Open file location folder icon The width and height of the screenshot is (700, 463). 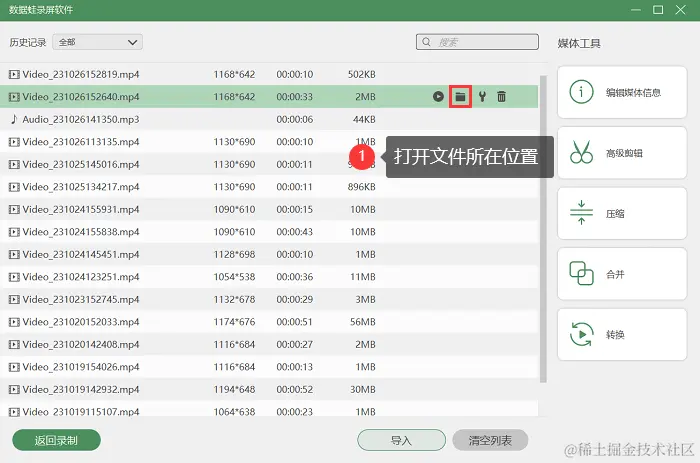point(460,96)
